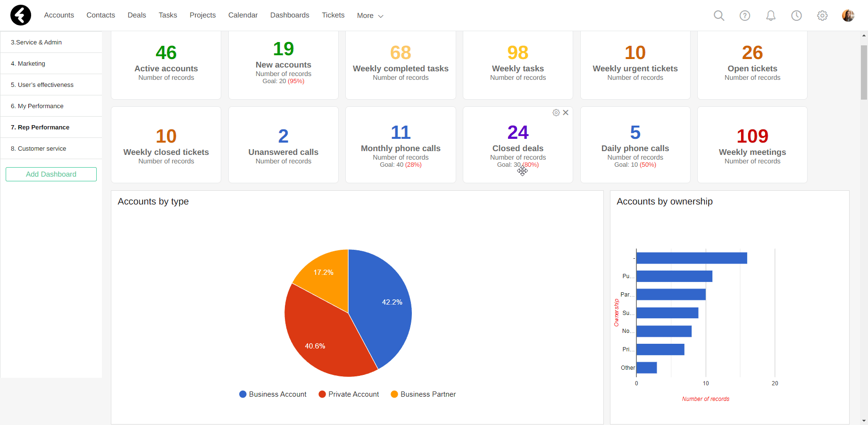This screenshot has height=425, width=868.
Task: Open Weekly closed tickets widget
Action: tap(166, 144)
